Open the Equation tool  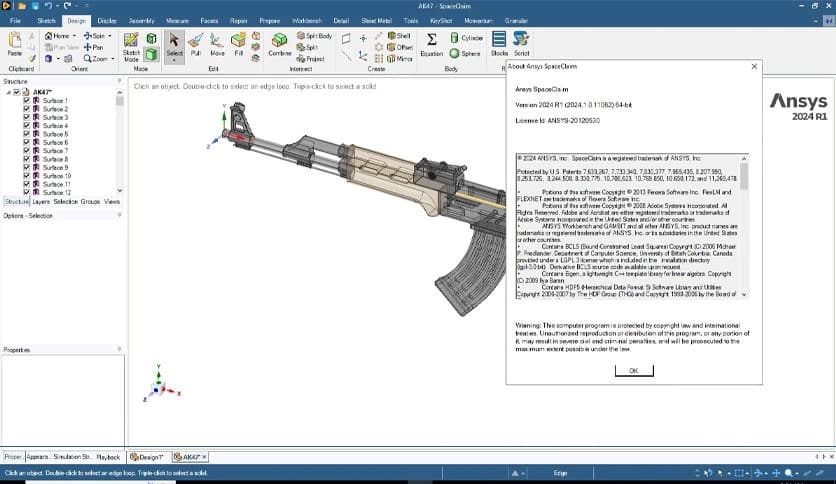(x=431, y=44)
